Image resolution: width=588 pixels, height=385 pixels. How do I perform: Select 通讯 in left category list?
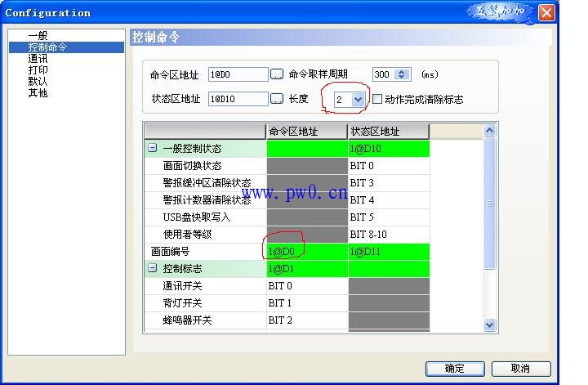(x=38, y=59)
